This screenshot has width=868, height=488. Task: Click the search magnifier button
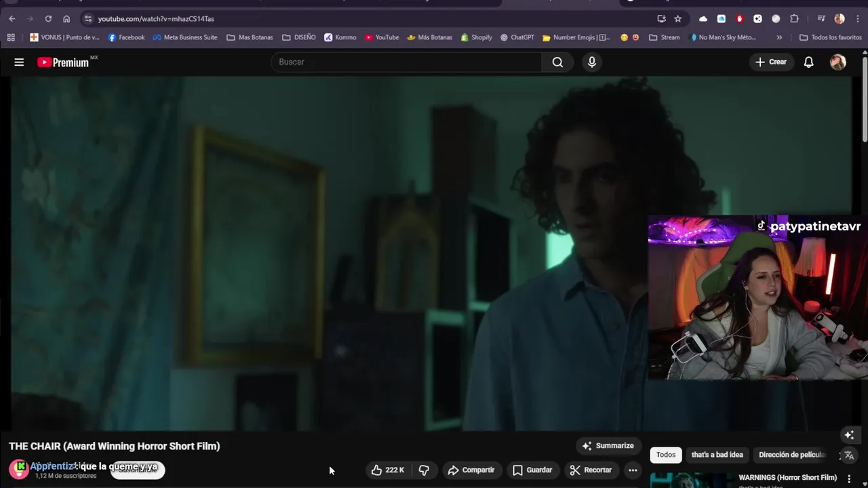[x=557, y=62]
